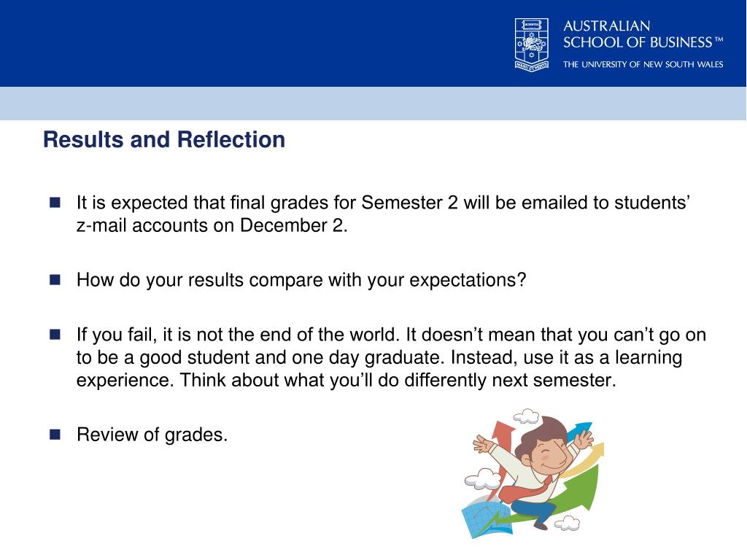Click the light blue band under header
This screenshot has width=747, height=560.
(373, 104)
